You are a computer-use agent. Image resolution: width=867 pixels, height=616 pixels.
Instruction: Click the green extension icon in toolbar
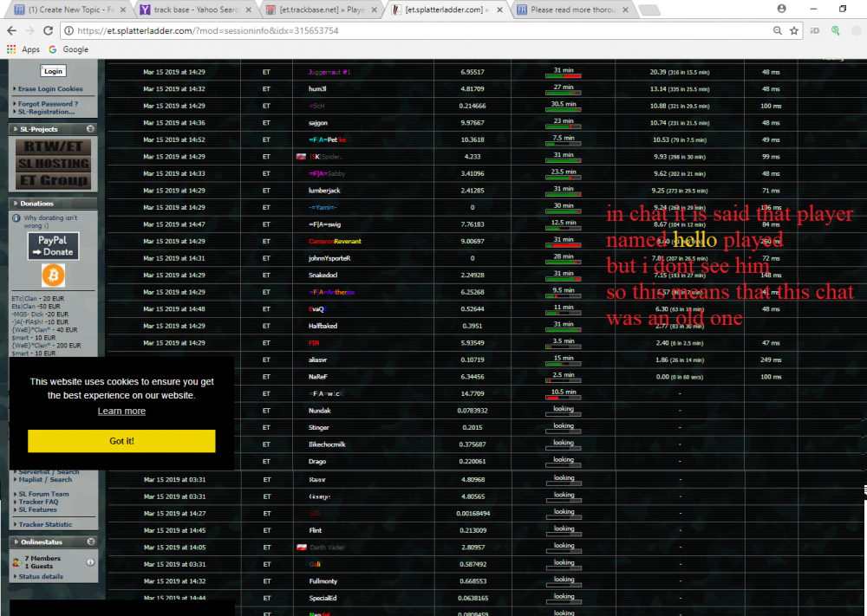pyautogui.click(x=836, y=30)
